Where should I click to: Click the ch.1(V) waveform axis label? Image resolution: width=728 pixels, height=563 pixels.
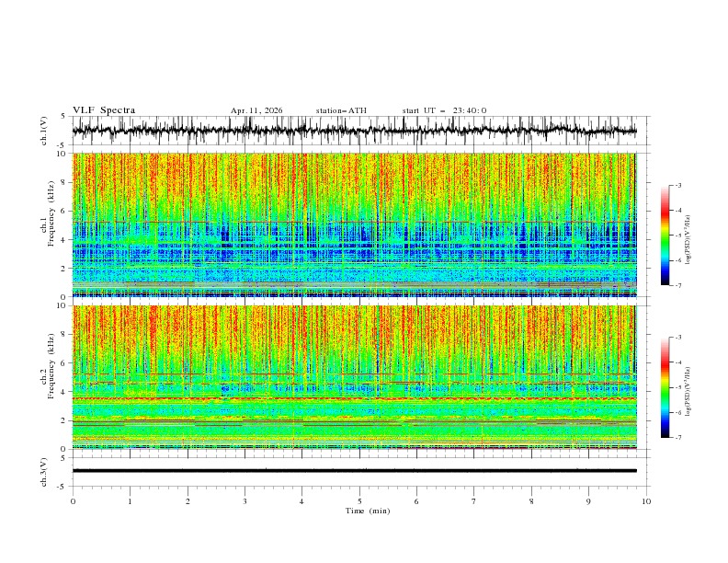pos(44,131)
